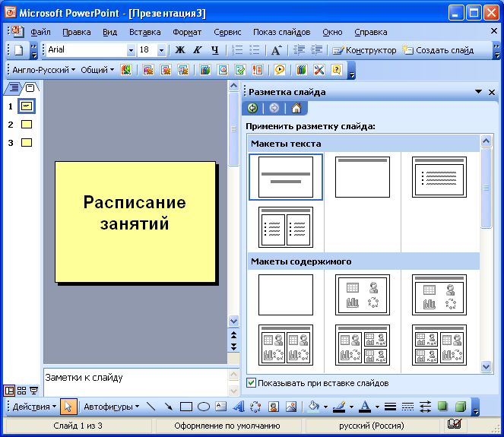The image size is (504, 437).
Task: Open the task pane selector dropdown arrow
Action: (478, 92)
